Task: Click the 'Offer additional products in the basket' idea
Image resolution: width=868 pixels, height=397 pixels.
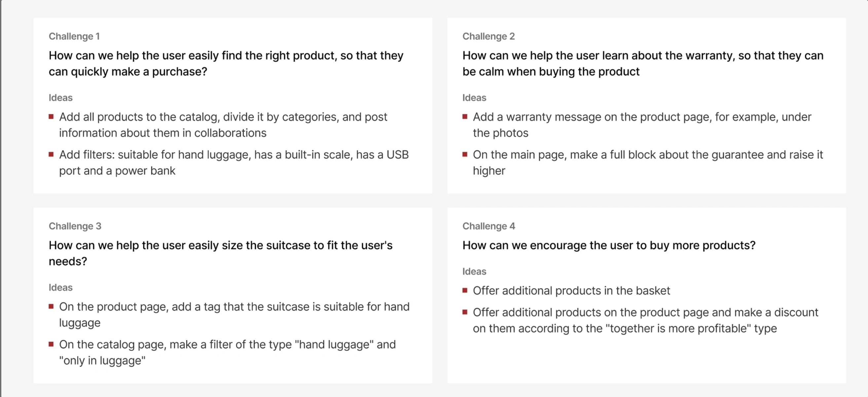Action: coord(571,291)
